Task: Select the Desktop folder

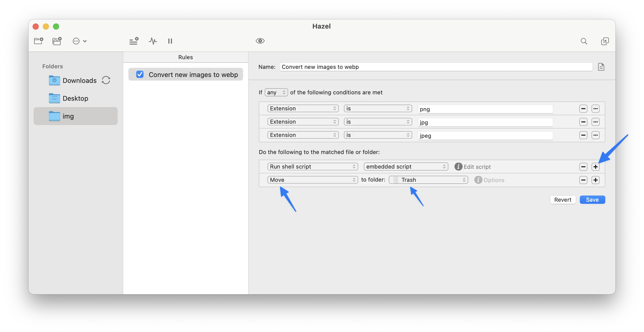Action: coord(75,98)
